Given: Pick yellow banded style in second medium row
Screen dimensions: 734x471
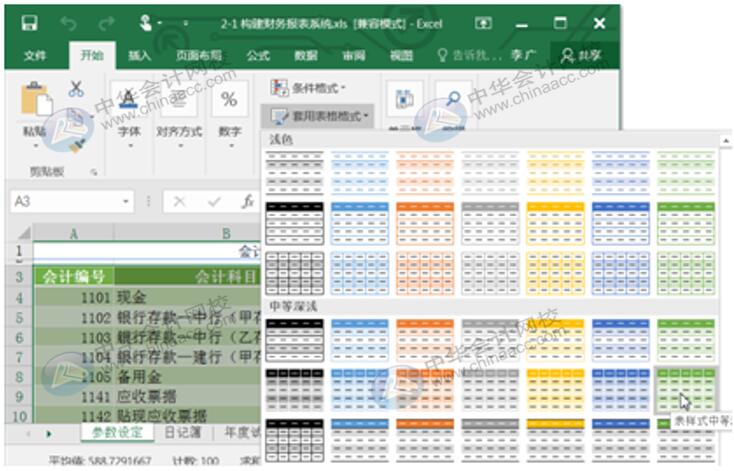Looking at the screenshot, I should (x=556, y=390).
